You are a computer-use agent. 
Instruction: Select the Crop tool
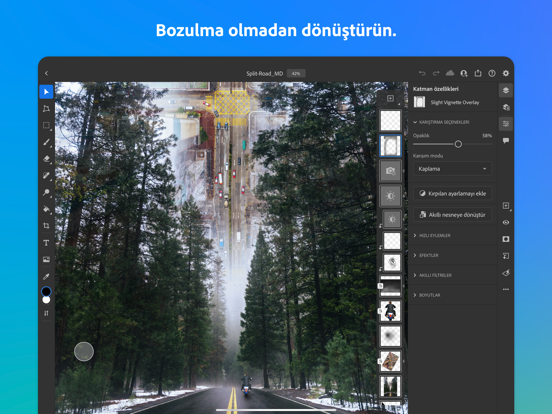[x=46, y=226]
